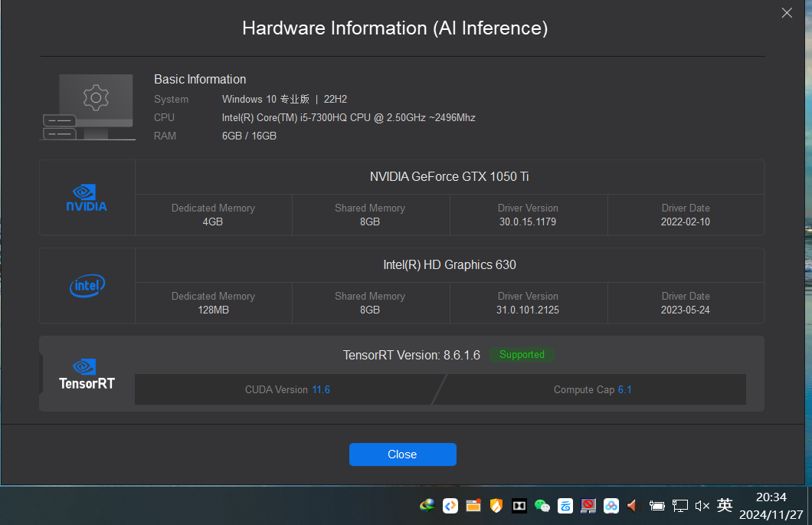This screenshot has width=812, height=525.
Task: Click Intel driver date 2023-05-24
Action: pyautogui.click(x=685, y=310)
